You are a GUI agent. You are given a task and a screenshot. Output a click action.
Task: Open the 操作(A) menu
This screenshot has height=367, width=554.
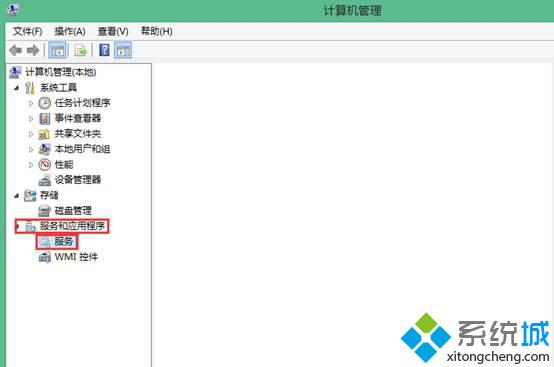[70, 31]
